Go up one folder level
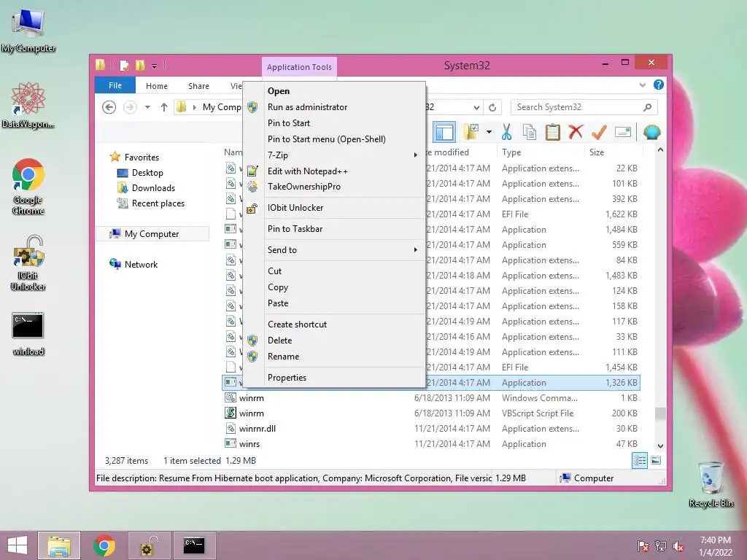Image resolution: width=747 pixels, height=560 pixels. pyautogui.click(x=164, y=107)
